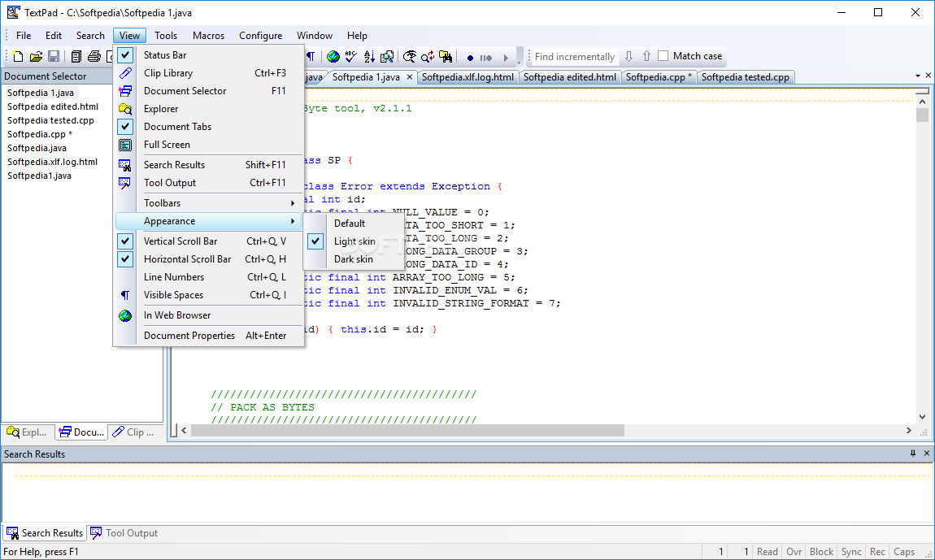This screenshot has height=560, width=935.
Task: Click the horizontal scrollbar right arrow
Action: [x=909, y=431]
